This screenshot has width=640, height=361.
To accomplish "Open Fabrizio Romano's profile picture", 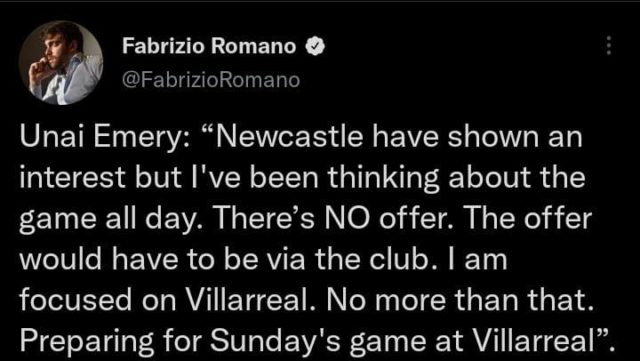I will coord(61,62).
